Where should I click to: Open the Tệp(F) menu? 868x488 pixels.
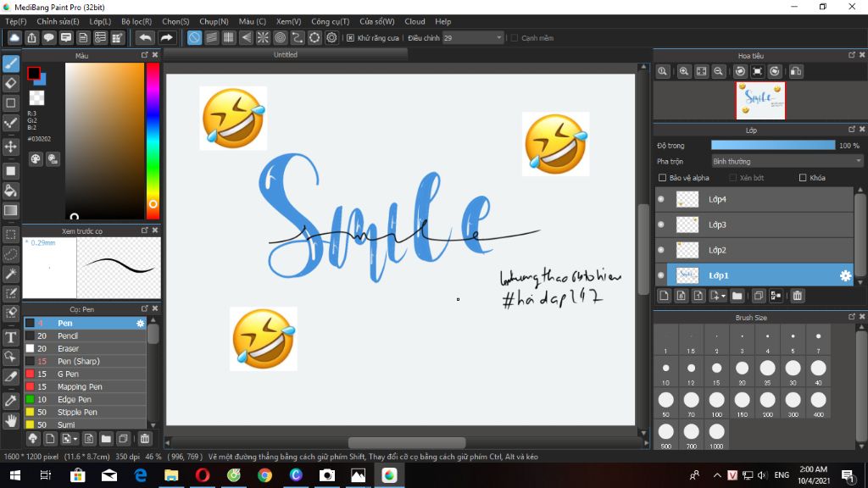pos(15,21)
